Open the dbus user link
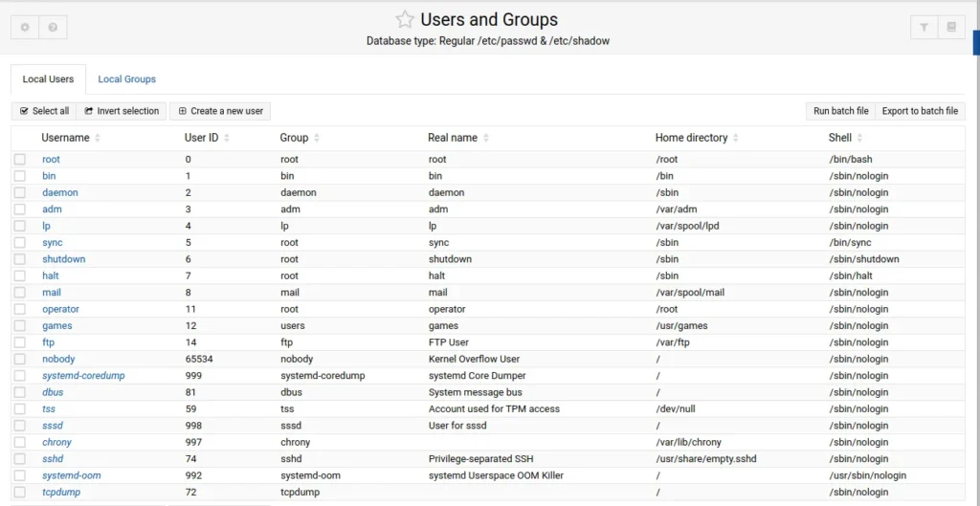The height and width of the screenshot is (506, 980). [53, 392]
